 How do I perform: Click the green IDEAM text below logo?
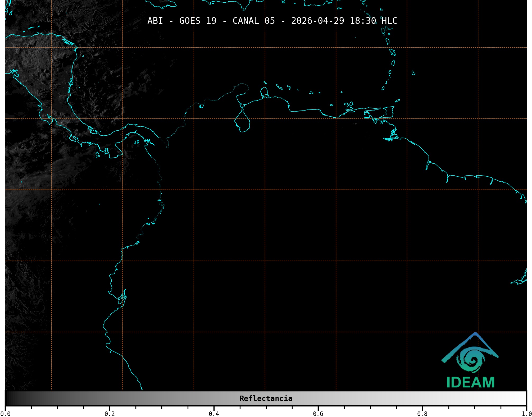click(470, 382)
